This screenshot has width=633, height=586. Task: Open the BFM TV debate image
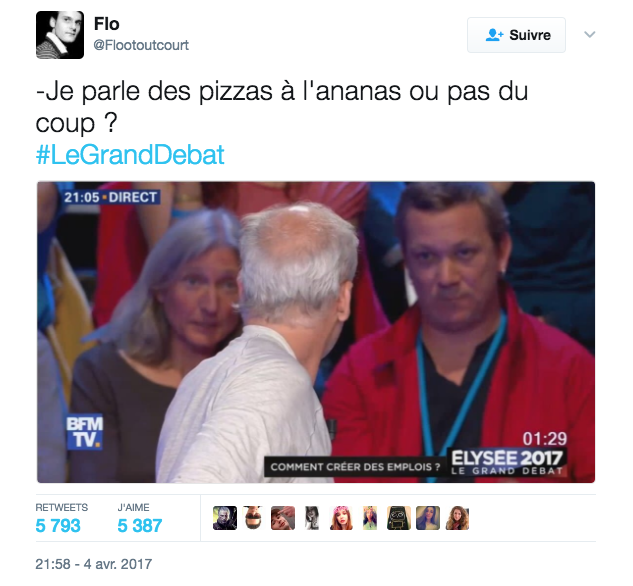click(x=316, y=332)
